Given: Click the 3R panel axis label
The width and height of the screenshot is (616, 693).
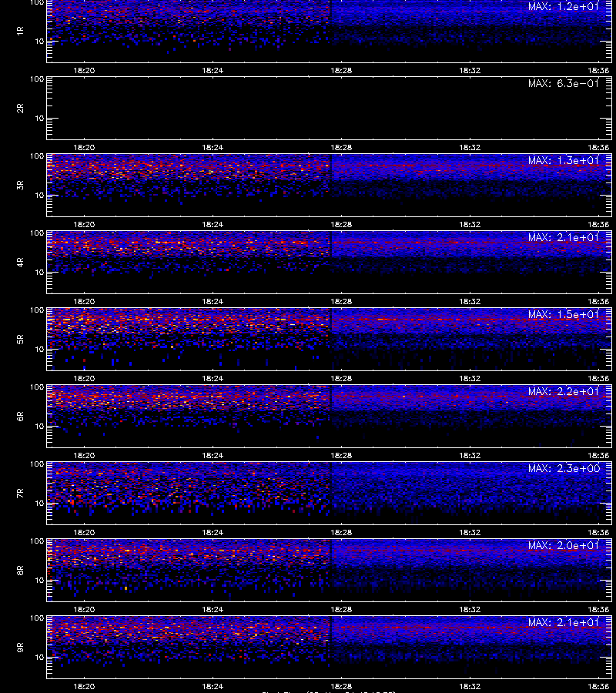Looking at the screenshot, I should (x=20, y=185).
